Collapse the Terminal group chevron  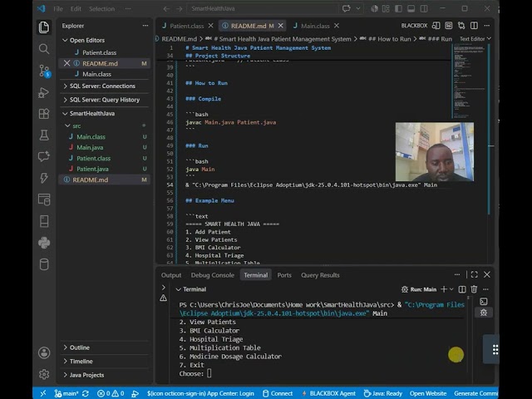pos(178,289)
